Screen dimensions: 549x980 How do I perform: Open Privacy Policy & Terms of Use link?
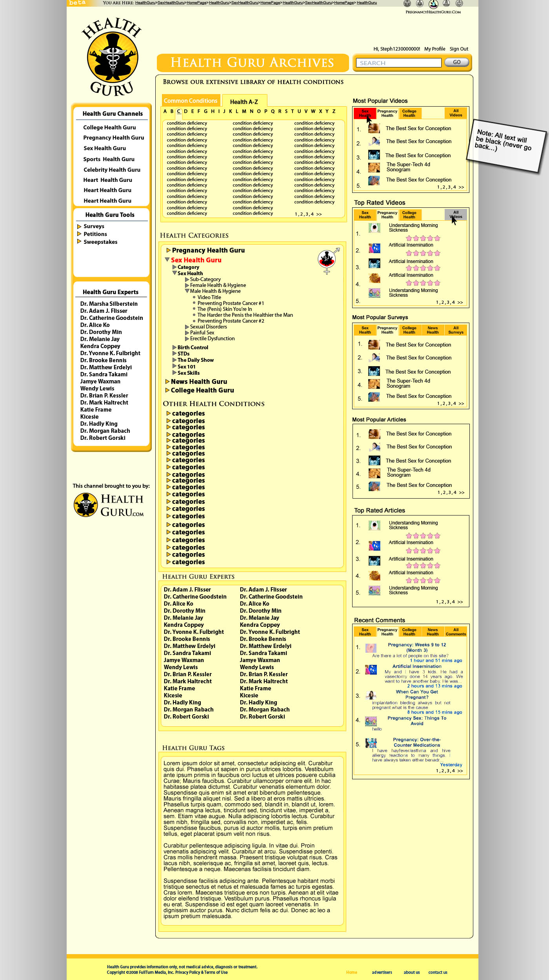click(x=201, y=972)
